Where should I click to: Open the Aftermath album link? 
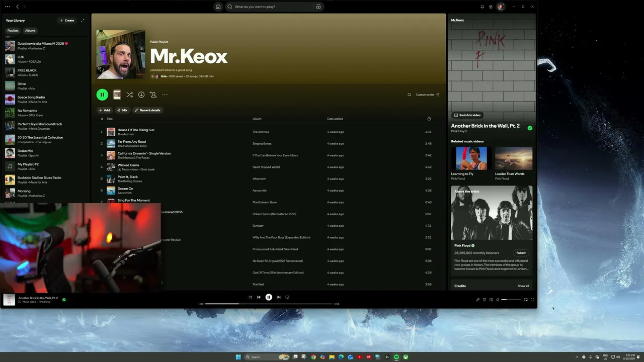[x=260, y=178]
